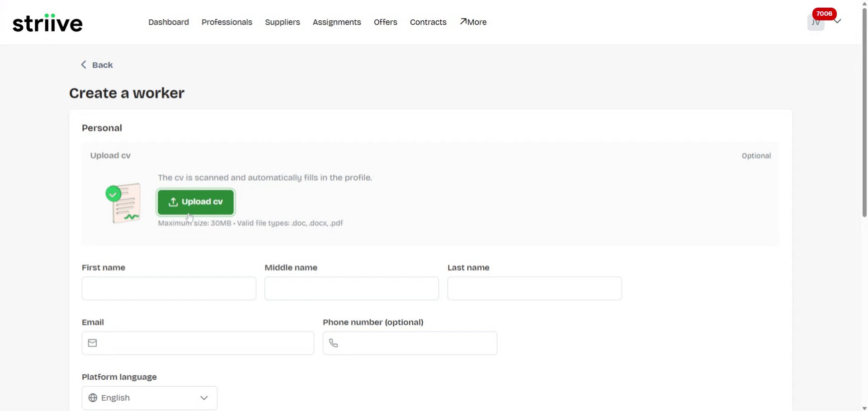The height and width of the screenshot is (411, 868).
Task: Click the striive logo
Action: (x=47, y=23)
